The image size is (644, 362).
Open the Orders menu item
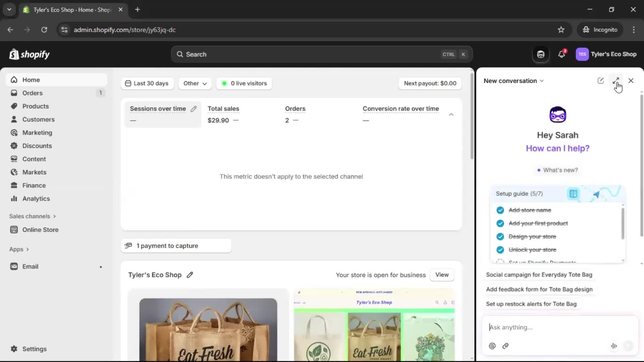click(x=32, y=93)
